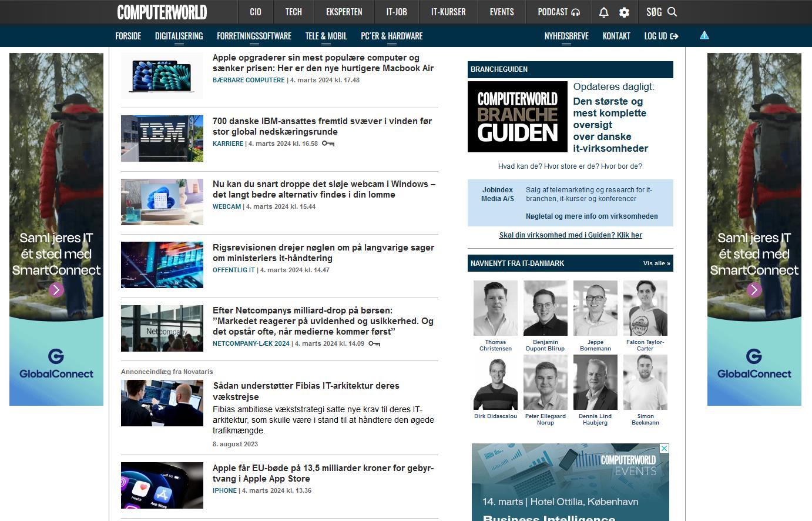Expand the PC'ER & HARDWARE dropdown
The image size is (812, 521).
(x=392, y=36)
